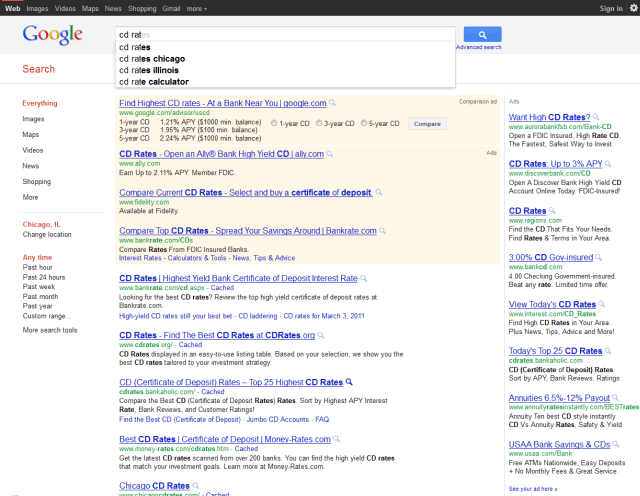
Task: Filter by News in left sidebar
Action: [x=31, y=166]
